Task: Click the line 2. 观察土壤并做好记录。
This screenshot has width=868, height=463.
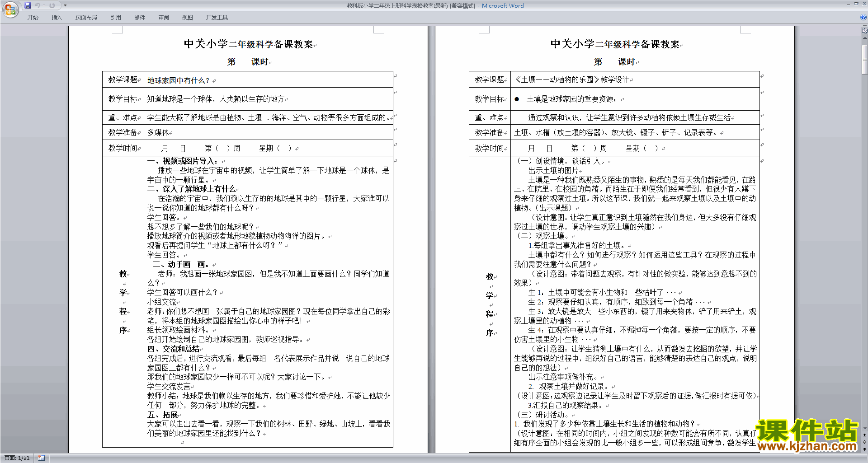Action: pos(569,386)
